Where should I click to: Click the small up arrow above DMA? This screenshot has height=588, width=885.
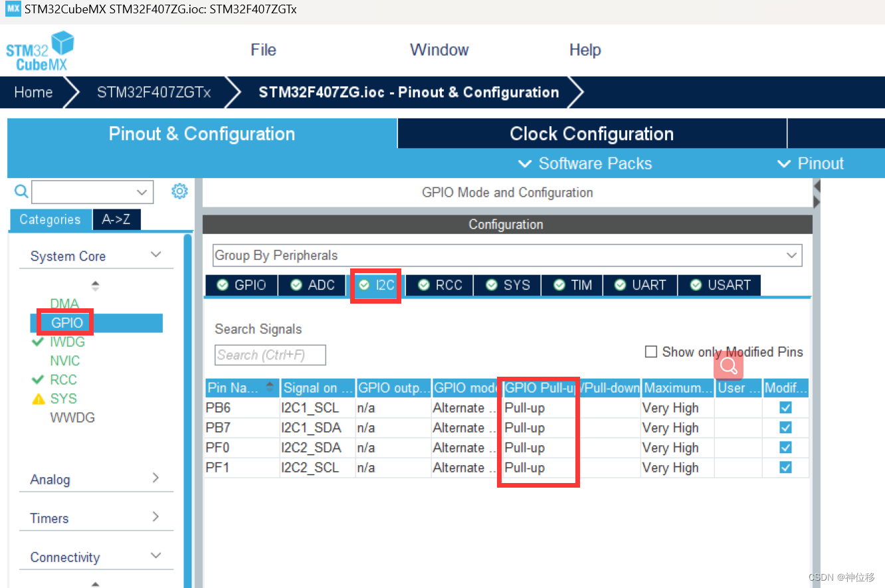tap(95, 282)
